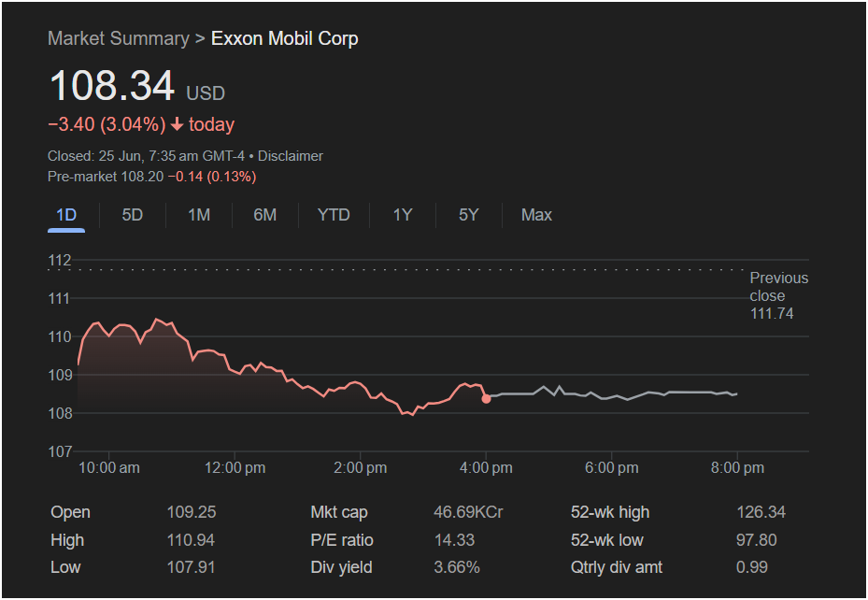The width and height of the screenshot is (868, 600).
Task: Open the 5Y chart tab
Action: [x=469, y=215]
